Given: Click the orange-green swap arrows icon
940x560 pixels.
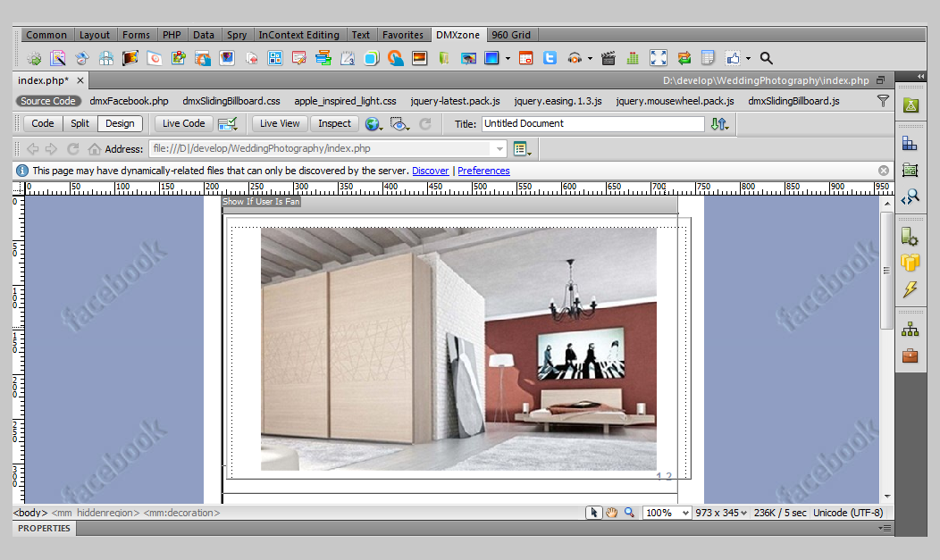Looking at the screenshot, I should [684, 58].
